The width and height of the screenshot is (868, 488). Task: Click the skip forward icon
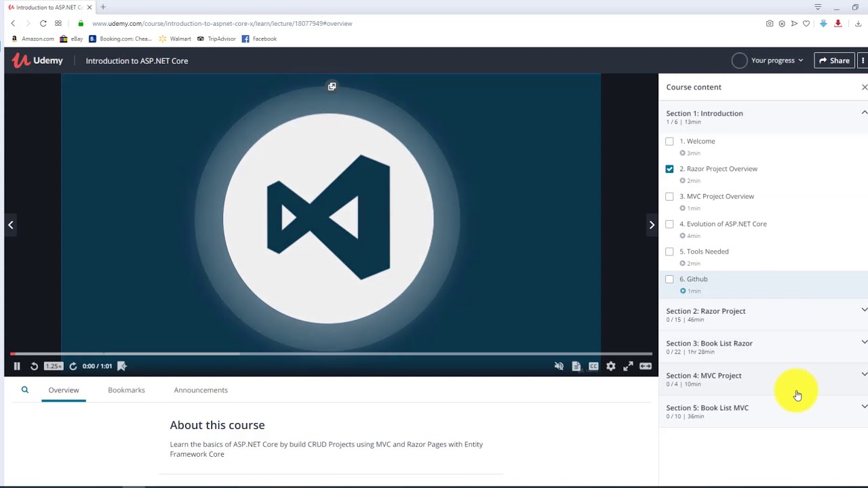point(73,366)
